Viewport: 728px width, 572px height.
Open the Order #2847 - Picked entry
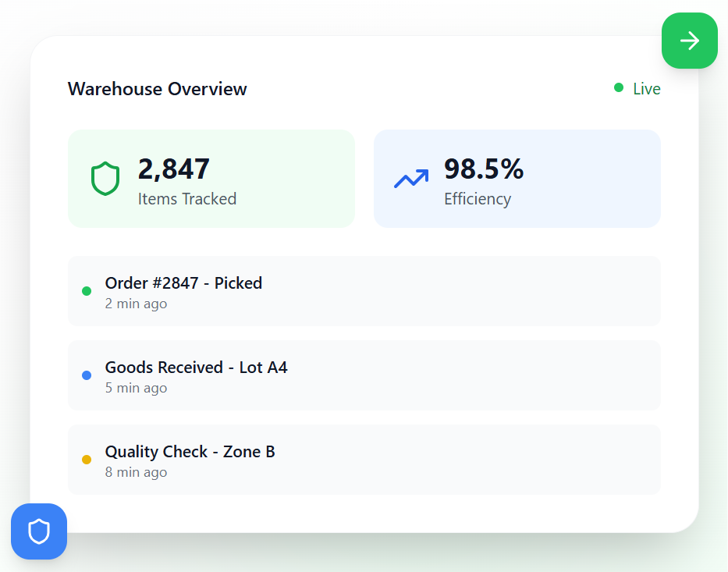(x=364, y=290)
